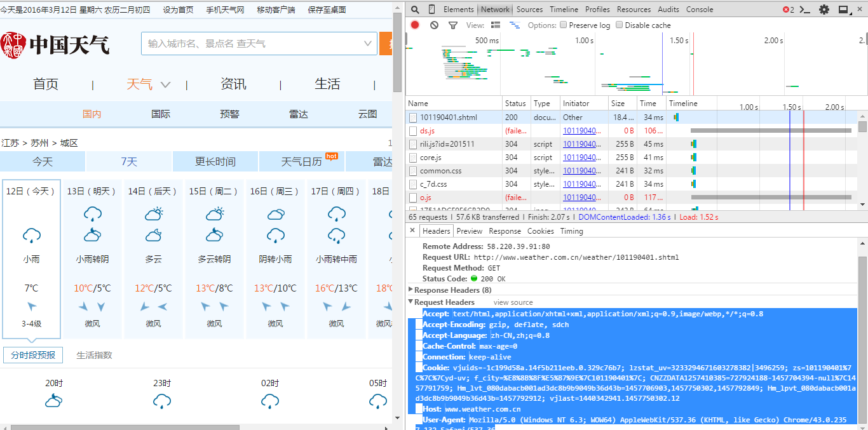The height and width of the screenshot is (430, 868).
Task: Select the failed o.js request
Action: point(632,198)
